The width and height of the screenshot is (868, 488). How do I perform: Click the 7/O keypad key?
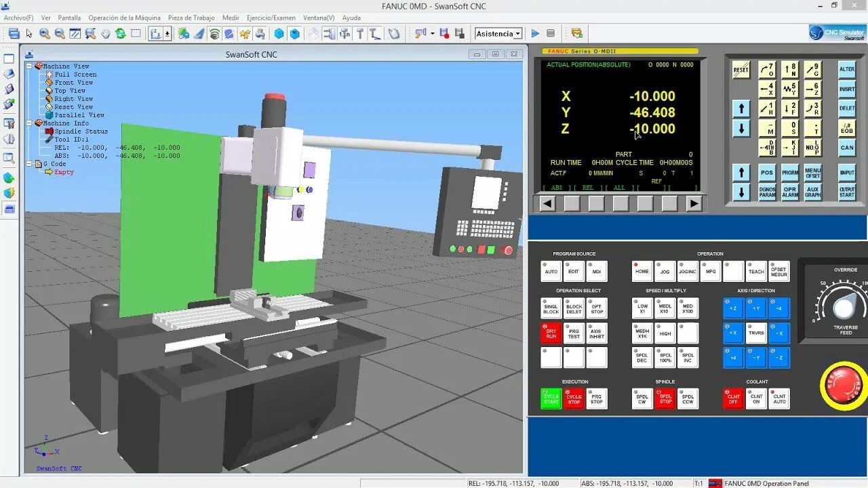[x=767, y=70]
